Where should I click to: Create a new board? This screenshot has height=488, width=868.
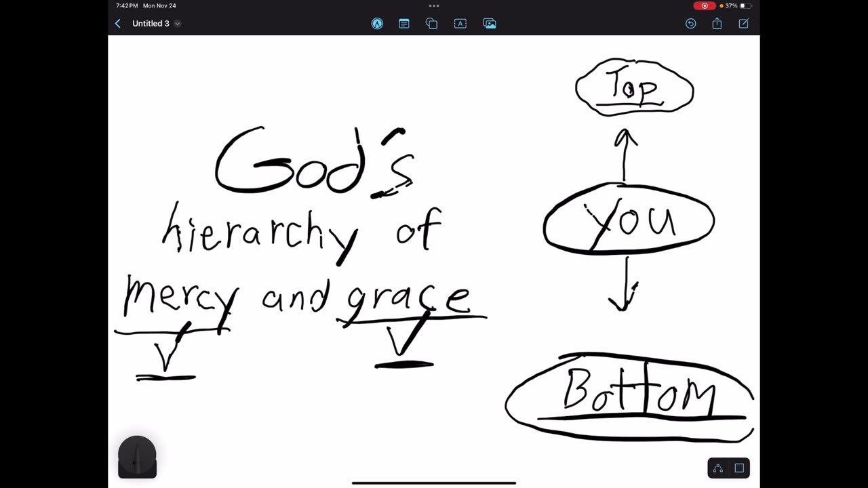pos(743,24)
